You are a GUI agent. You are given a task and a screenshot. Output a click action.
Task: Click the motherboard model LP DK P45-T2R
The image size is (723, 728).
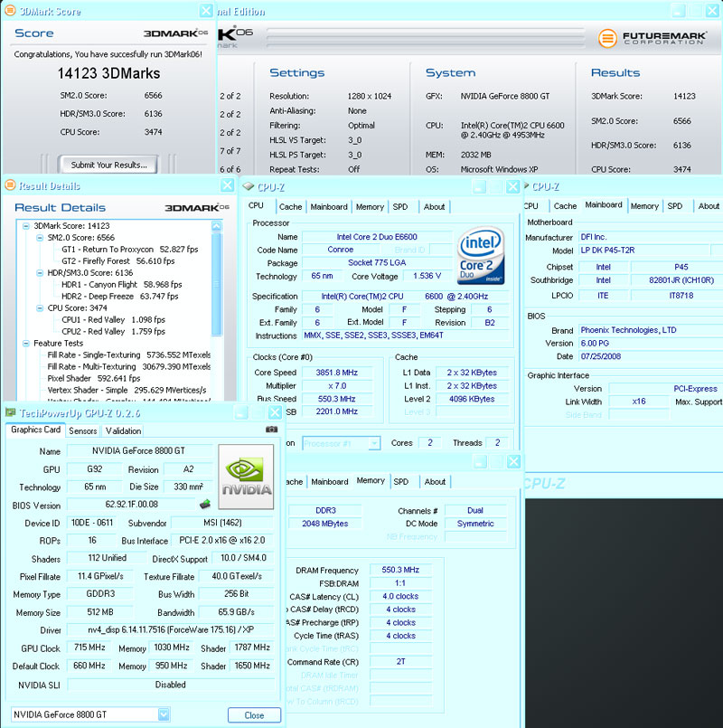(644, 251)
